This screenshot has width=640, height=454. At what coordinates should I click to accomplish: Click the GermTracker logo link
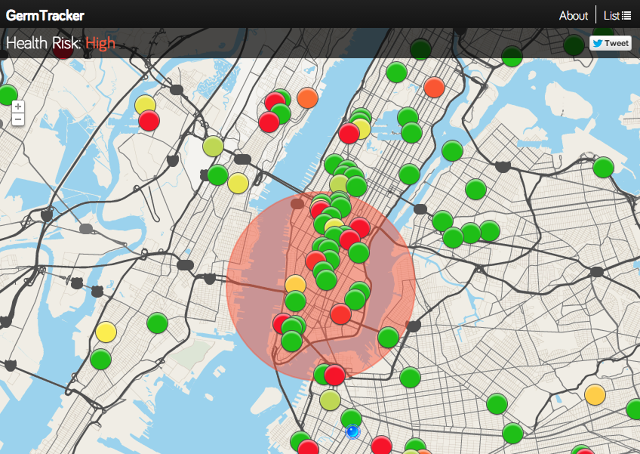pyautogui.click(x=45, y=15)
